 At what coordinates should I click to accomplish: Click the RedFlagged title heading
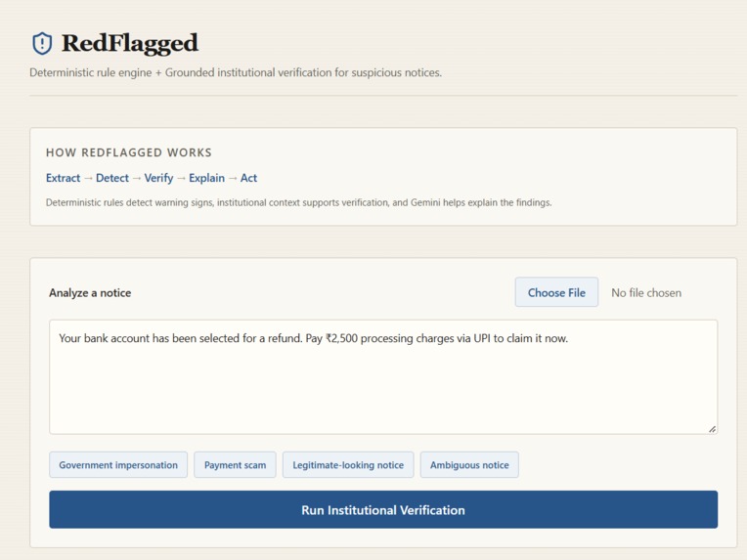[x=130, y=43]
